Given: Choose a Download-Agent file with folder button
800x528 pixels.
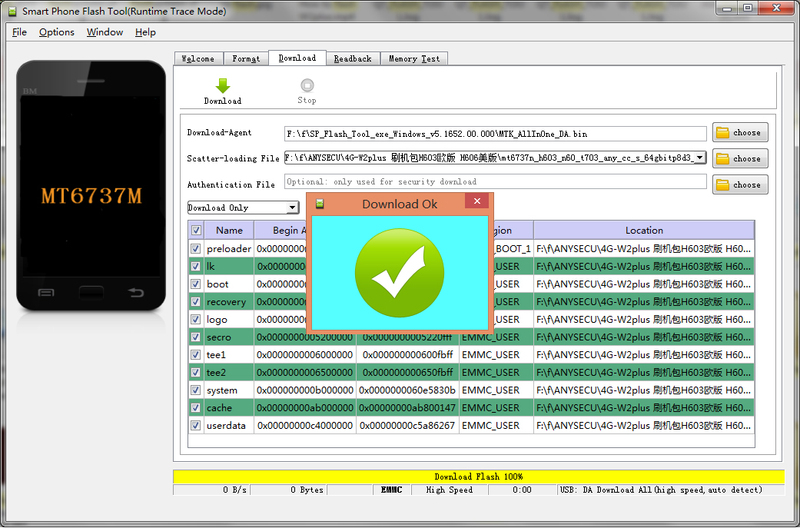Looking at the screenshot, I should [x=740, y=133].
